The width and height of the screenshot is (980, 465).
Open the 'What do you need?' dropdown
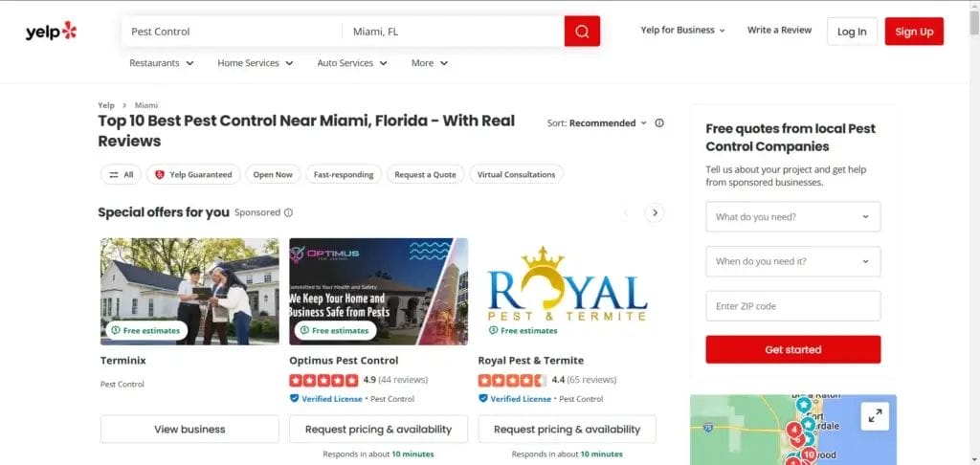click(x=792, y=217)
